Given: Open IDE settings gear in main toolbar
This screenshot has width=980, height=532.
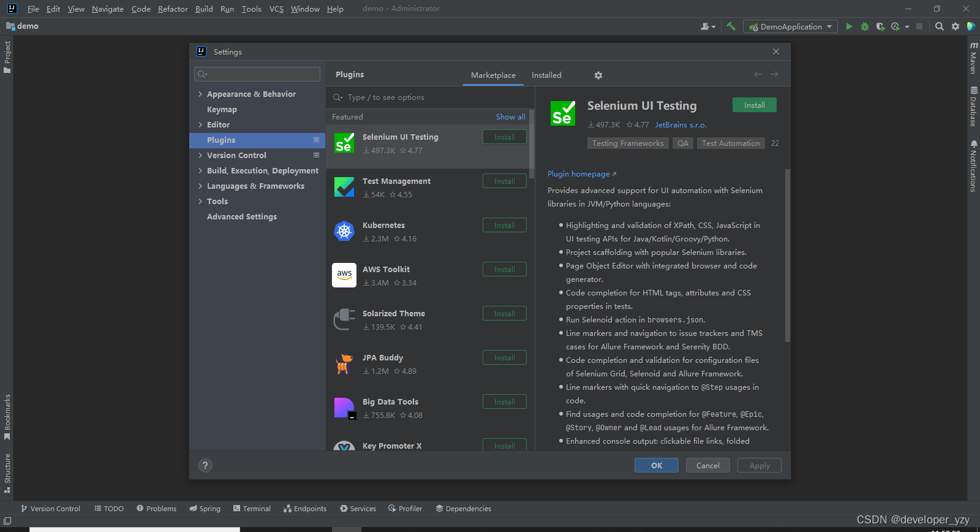Looking at the screenshot, I should pyautogui.click(x=956, y=26).
